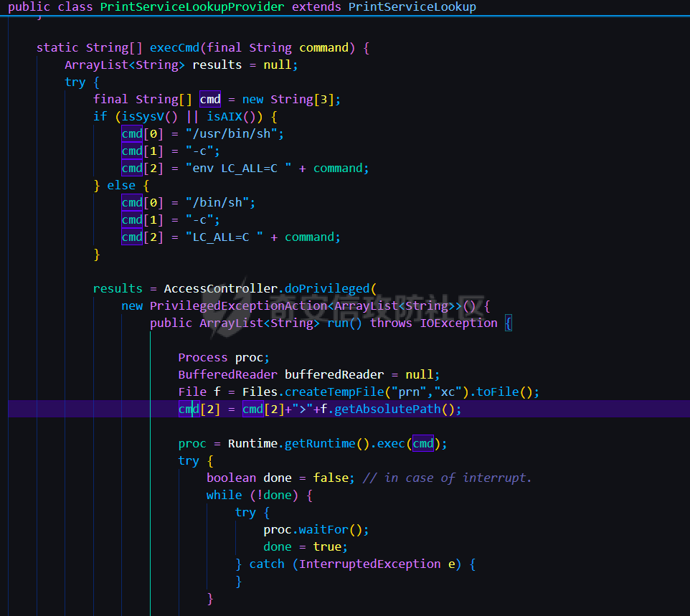Place cursor on the isSysV() call
The width and height of the screenshot is (690, 616).
pyautogui.click(x=146, y=116)
